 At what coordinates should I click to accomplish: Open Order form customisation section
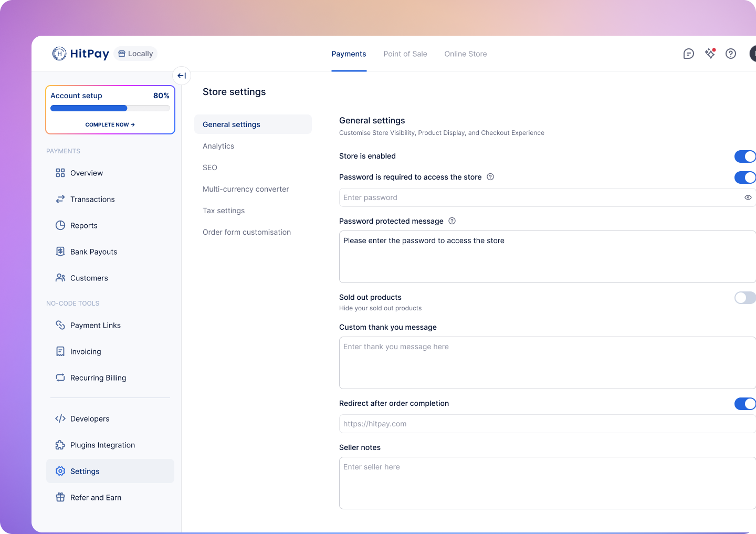pyautogui.click(x=247, y=232)
